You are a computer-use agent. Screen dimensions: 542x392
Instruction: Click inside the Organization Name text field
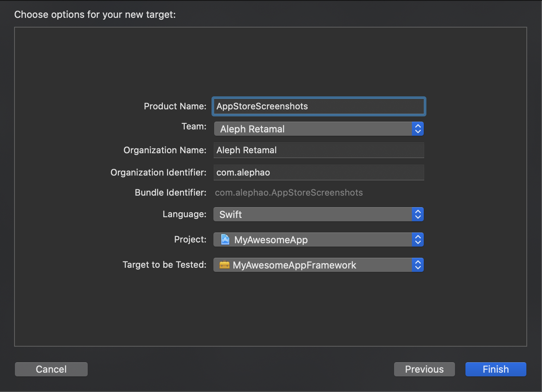click(319, 150)
